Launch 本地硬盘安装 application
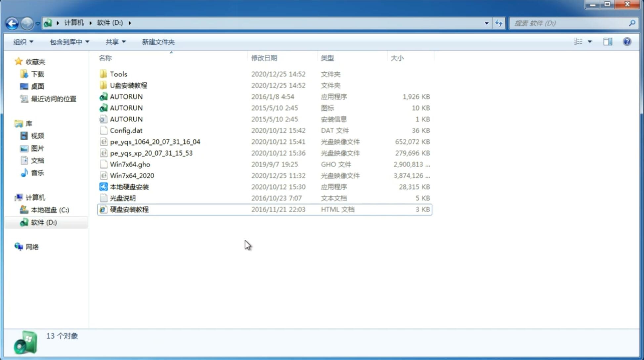 tap(129, 187)
